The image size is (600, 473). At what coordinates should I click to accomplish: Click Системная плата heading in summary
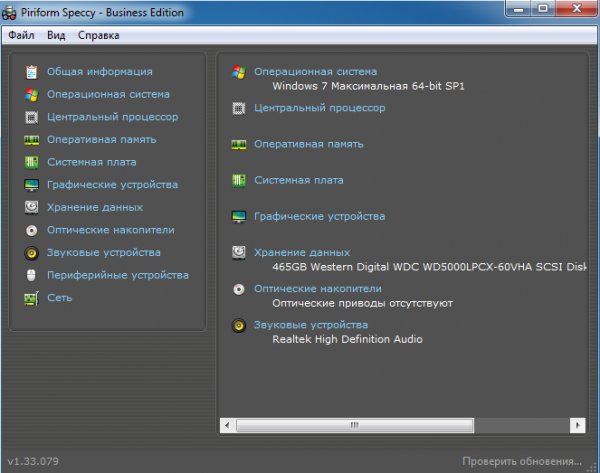pos(298,180)
